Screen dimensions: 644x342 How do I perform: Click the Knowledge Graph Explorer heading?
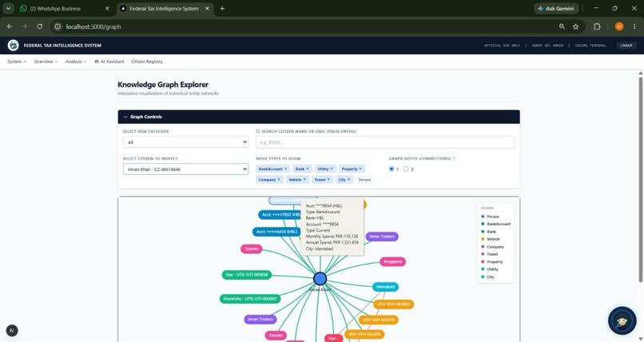(x=163, y=85)
